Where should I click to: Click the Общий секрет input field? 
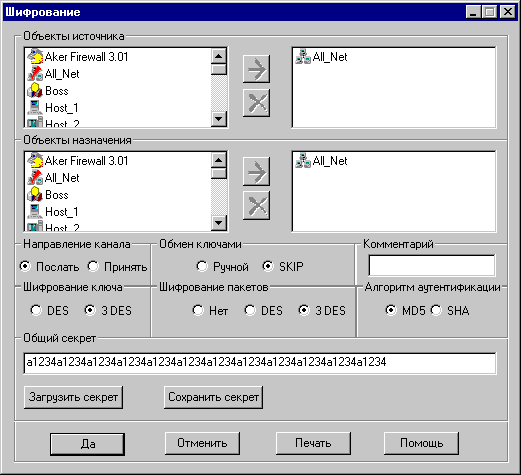[x=260, y=363]
